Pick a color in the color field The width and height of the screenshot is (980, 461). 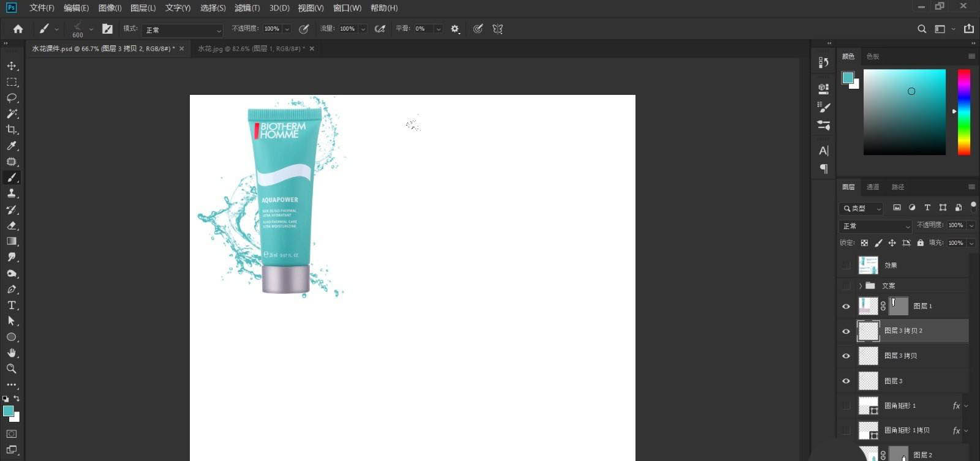[x=905, y=112]
